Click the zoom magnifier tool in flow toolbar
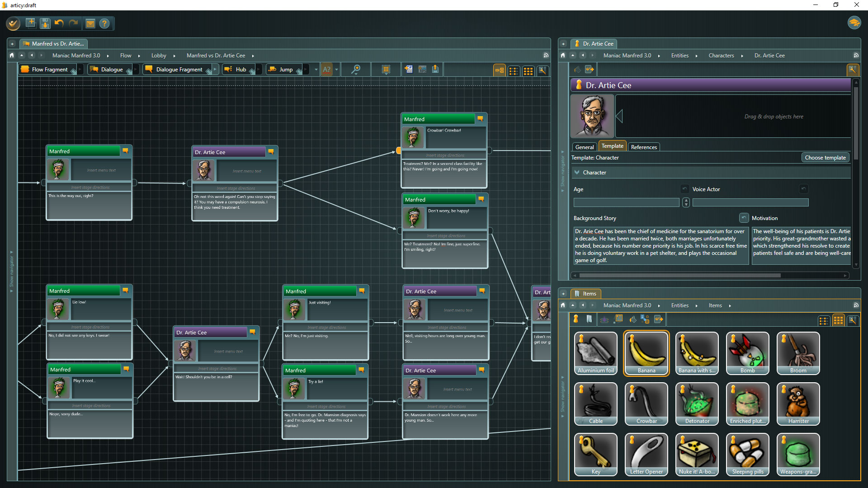Screen dimensions: 868x488 (x=356, y=70)
